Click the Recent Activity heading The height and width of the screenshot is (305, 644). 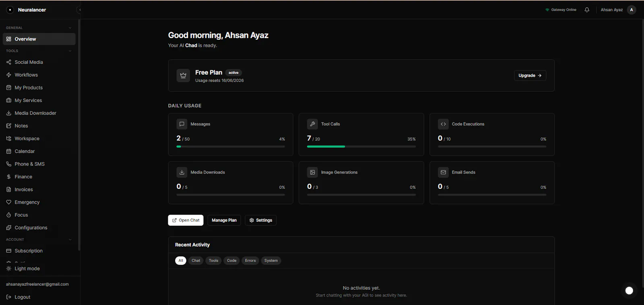[x=192, y=245]
